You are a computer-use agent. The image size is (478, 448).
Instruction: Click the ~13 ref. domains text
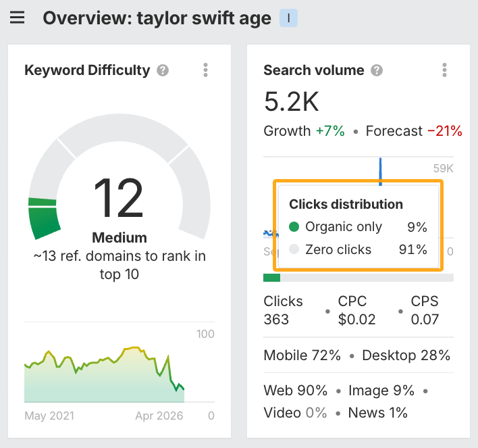click(120, 265)
